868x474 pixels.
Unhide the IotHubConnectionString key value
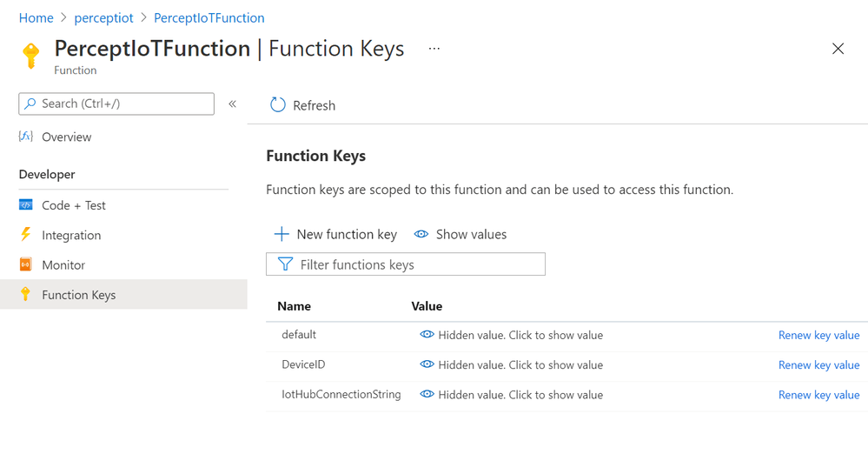coord(511,395)
